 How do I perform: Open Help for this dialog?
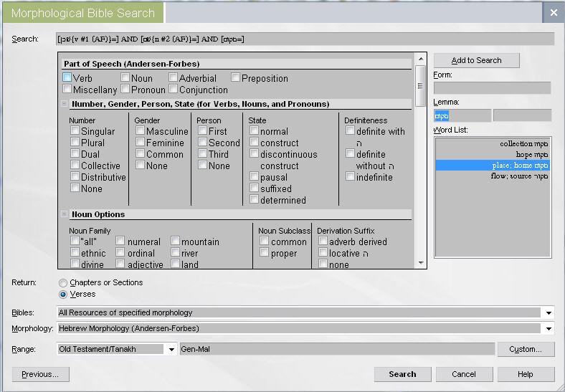tap(526, 374)
